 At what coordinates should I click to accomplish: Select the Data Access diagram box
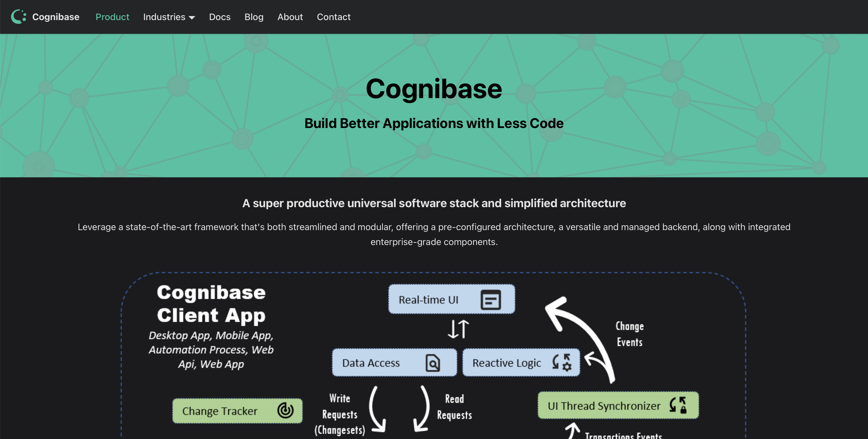(x=394, y=363)
